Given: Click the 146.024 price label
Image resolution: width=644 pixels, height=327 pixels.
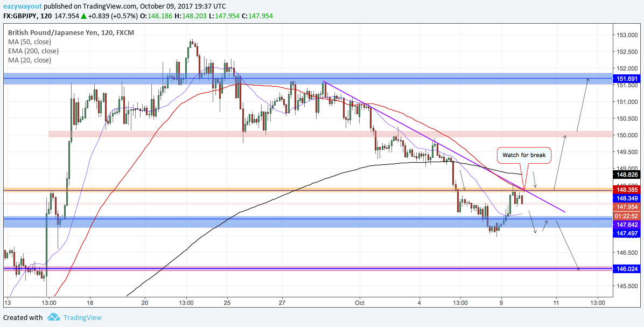Looking at the screenshot, I should [x=627, y=269].
